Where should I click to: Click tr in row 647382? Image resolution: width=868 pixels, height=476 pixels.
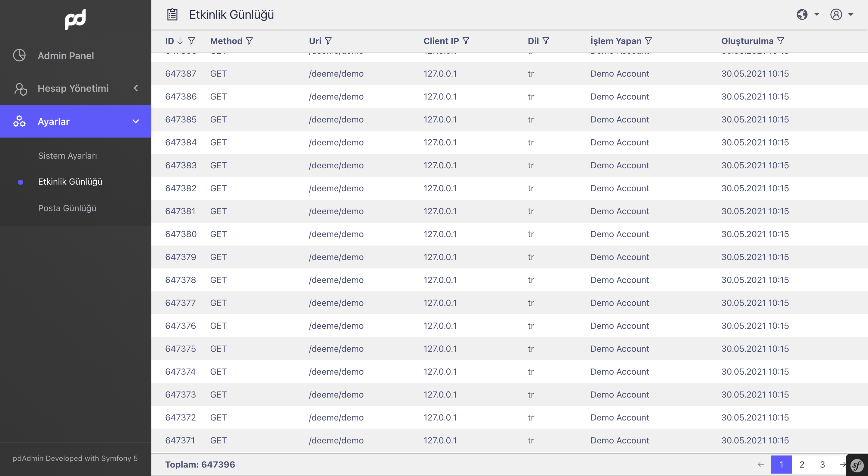531,188
